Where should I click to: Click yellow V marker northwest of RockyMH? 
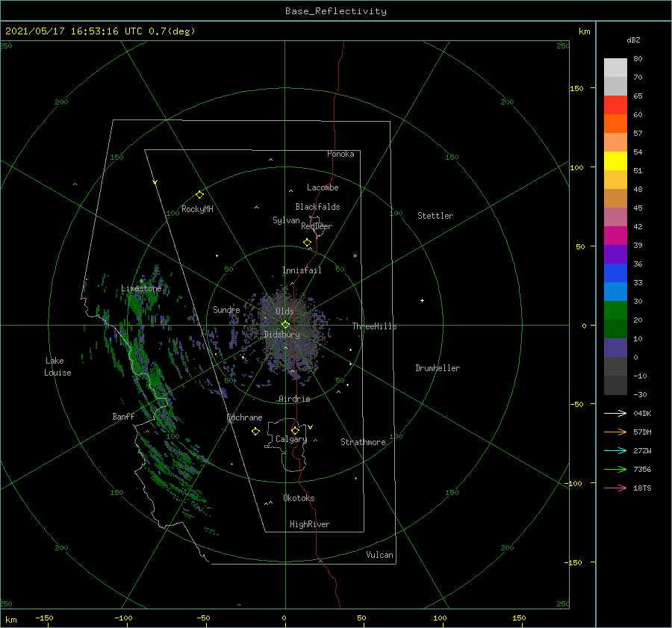point(155,182)
